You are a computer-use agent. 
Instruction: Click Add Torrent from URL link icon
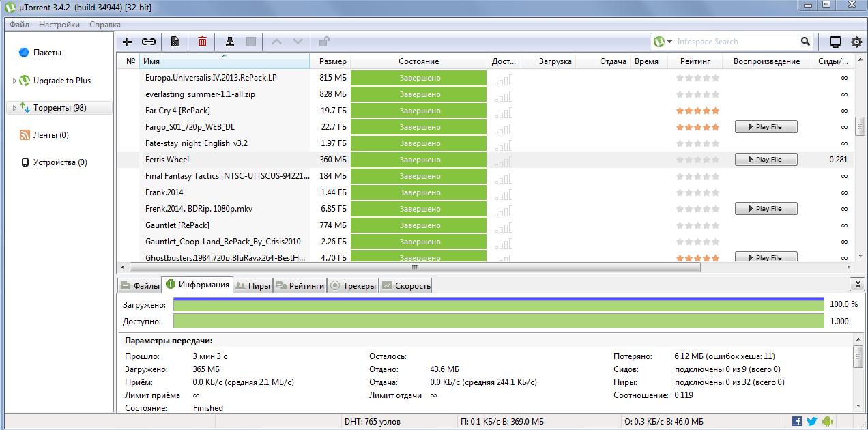(x=148, y=42)
